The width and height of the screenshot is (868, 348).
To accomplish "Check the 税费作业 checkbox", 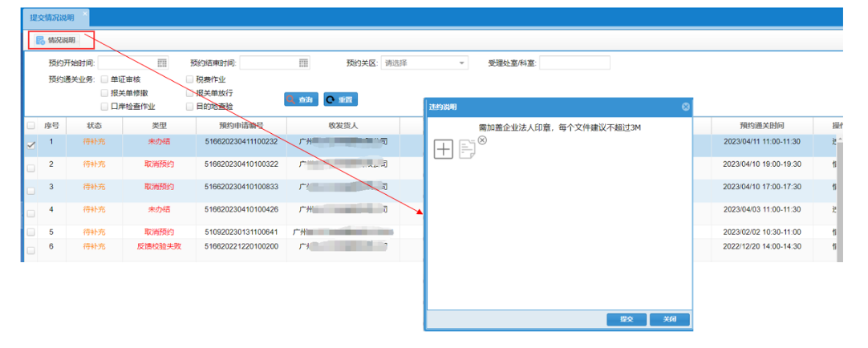I will pos(190,79).
